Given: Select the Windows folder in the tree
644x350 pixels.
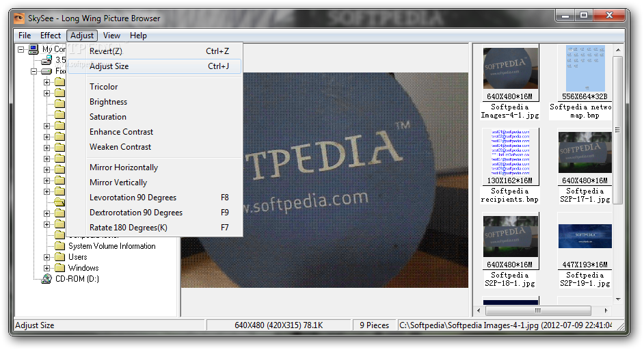Looking at the screenshot, I should (83, 268).
